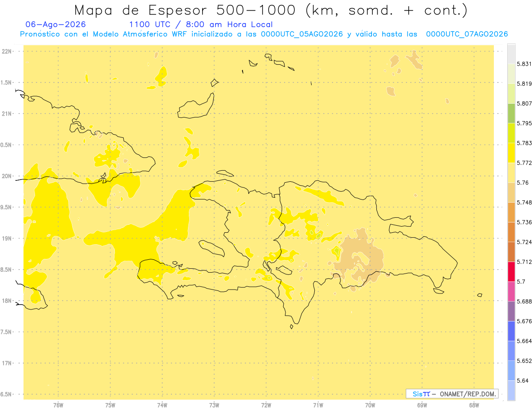Screen dimensions: 532x411
Task: Click the 'Pronóstico con el Modelo Atmosférico WRF' line
Action: pyautogui.click(x=264, y=34)
